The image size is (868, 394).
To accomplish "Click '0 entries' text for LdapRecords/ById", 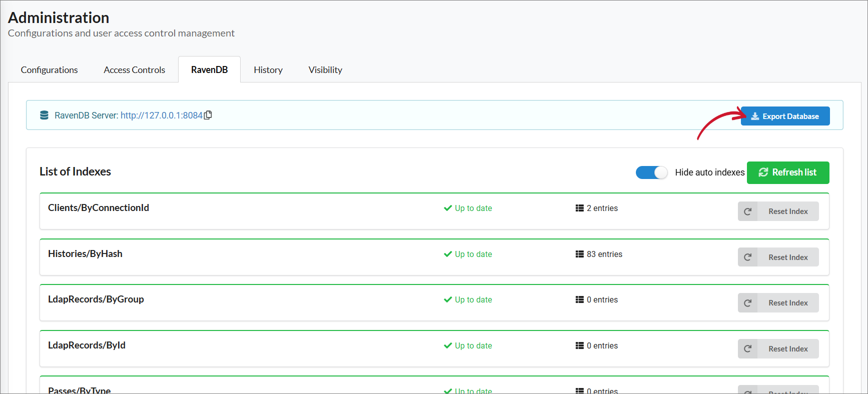I will click(x=602, y=345).
